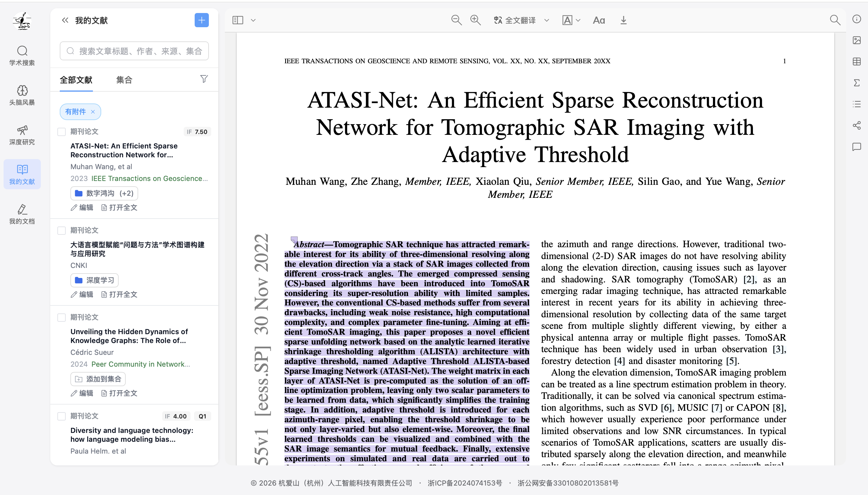868x495 pixels.
Task: Open 头脑风暴 brainstorm section
Action: pyautogui.click(x=22, y=96)
